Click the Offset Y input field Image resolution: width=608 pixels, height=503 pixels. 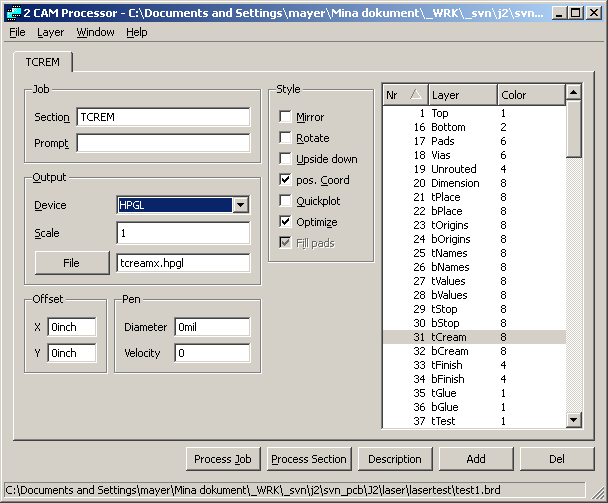72,353
